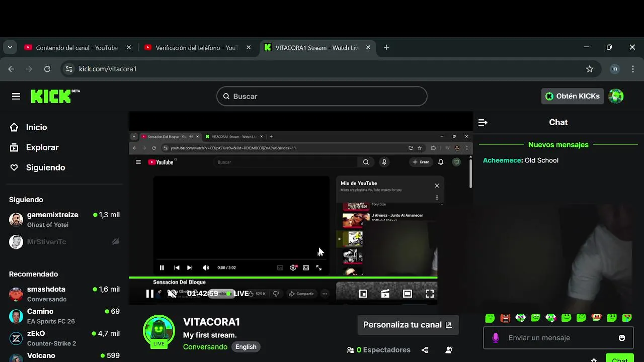Open moderator tools user-wrench icon
This screenshot has width=644, height=362.
click(449, 350)
